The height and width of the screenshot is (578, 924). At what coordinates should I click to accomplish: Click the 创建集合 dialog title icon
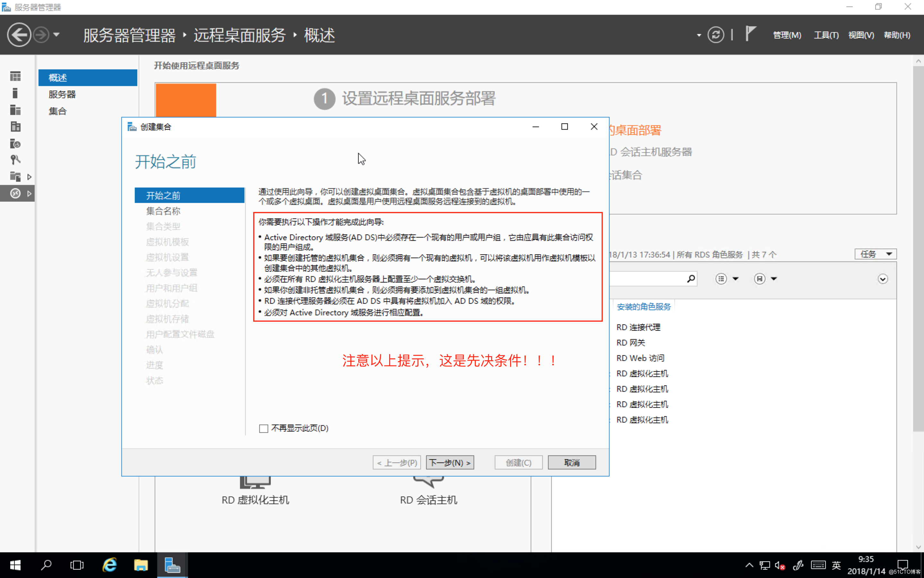pos(132,127)
